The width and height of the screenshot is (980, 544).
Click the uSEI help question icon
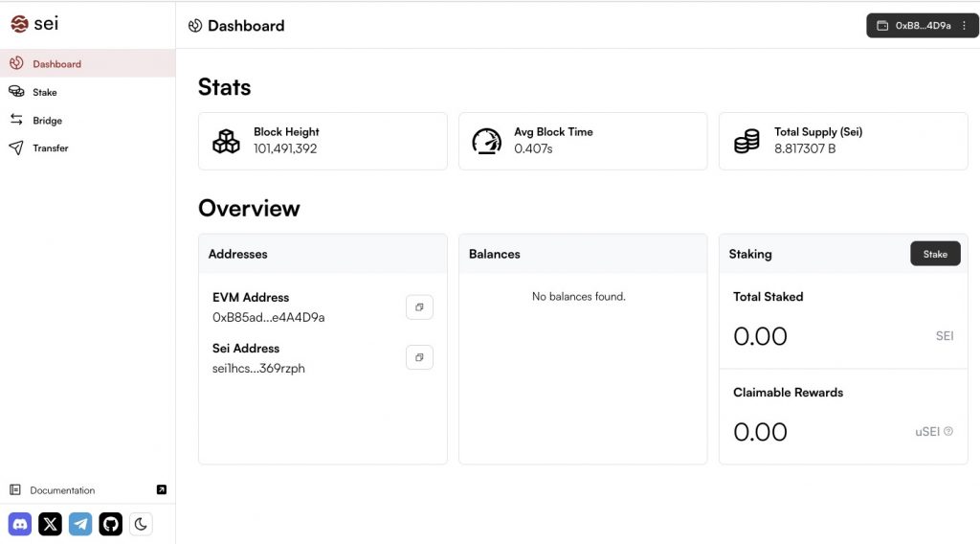(x=948, y=431)
